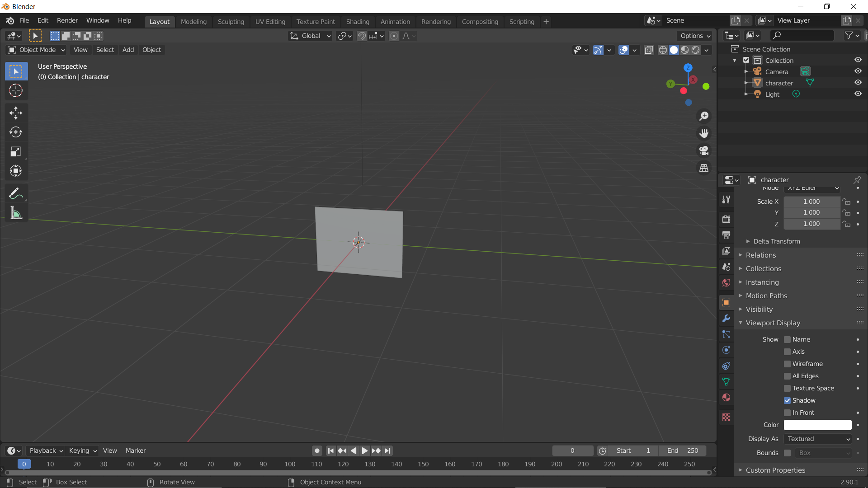
Task: Select the Select Box tool
Action: [x=16, y=71]
